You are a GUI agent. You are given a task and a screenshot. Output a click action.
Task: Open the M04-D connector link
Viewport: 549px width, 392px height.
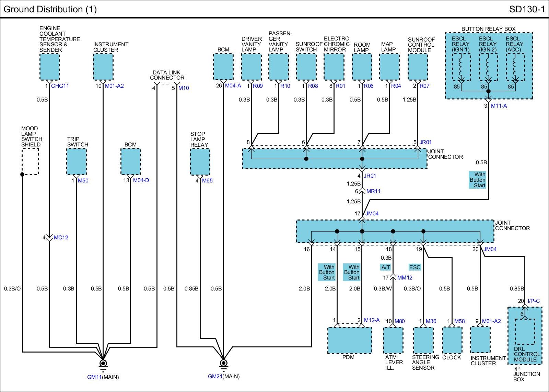141,180
